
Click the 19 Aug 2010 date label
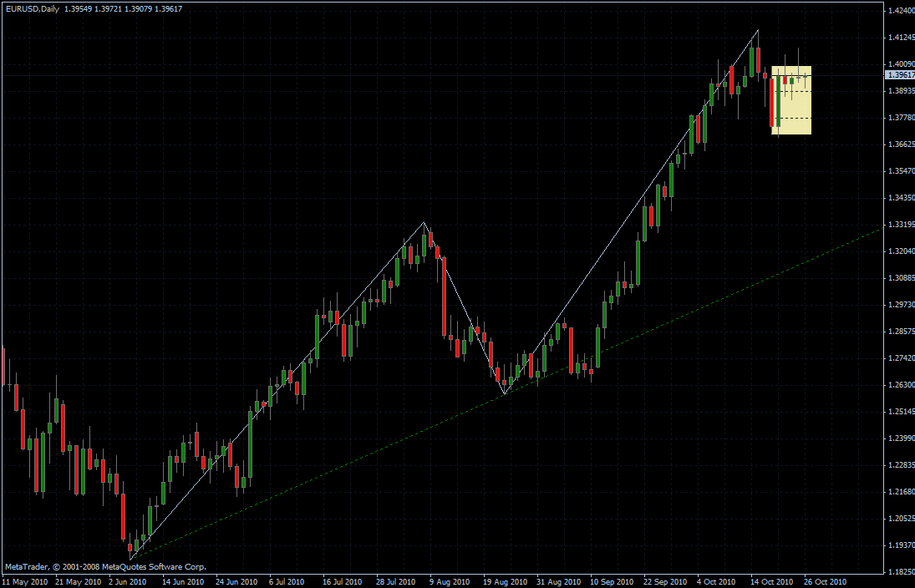[x=505, y=582]
